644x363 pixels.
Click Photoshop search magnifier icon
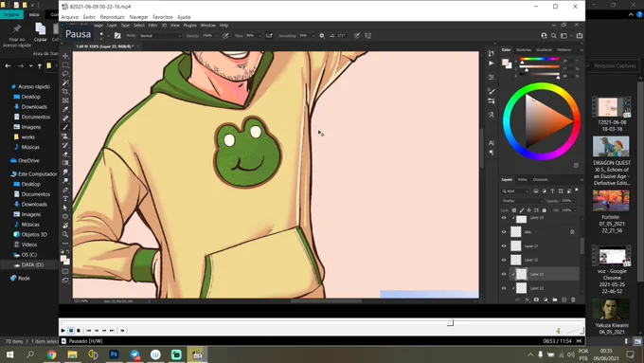[x=554, y=36]
